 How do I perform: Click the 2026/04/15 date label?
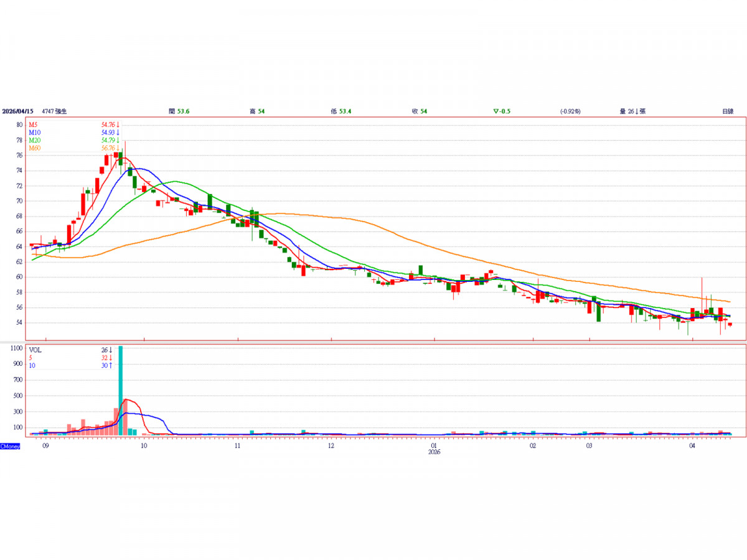tap(17, 111)
